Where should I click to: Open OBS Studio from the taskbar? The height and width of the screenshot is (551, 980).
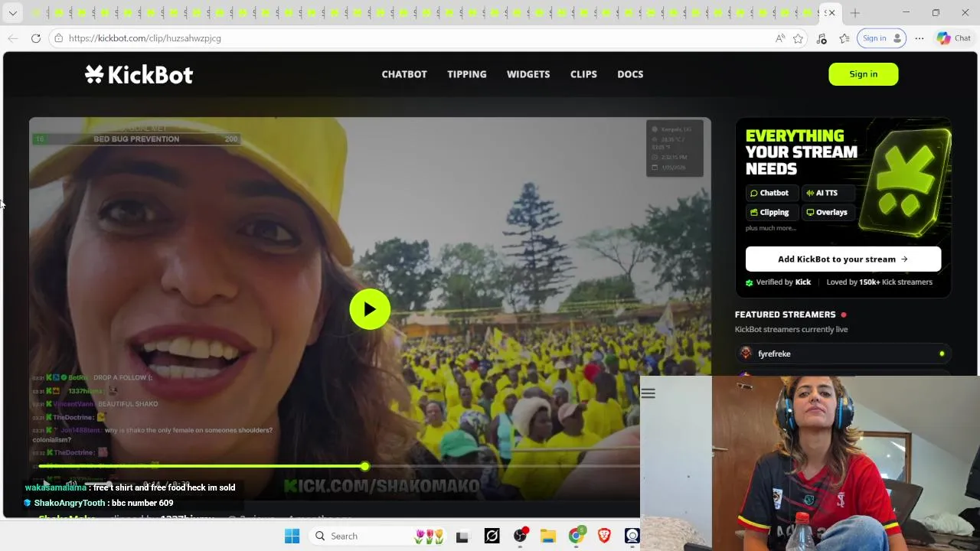[521, 536]
